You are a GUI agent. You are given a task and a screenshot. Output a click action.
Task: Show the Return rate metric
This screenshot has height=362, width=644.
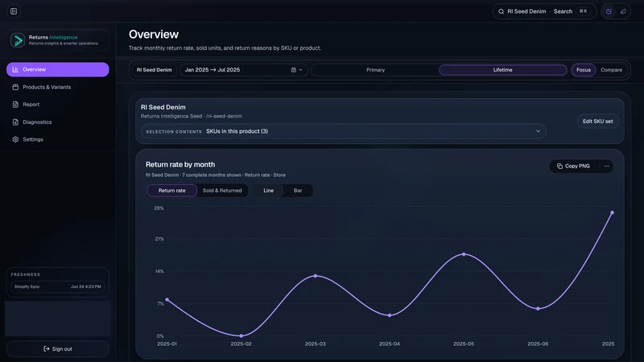pyautogui.click(x=171, y=191)
